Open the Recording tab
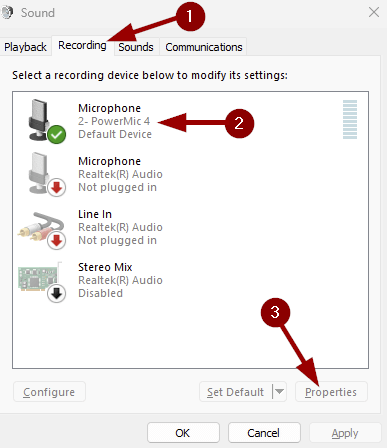Image resolution: width=387 pixels, height=448 pixels. tap(82, 45)
